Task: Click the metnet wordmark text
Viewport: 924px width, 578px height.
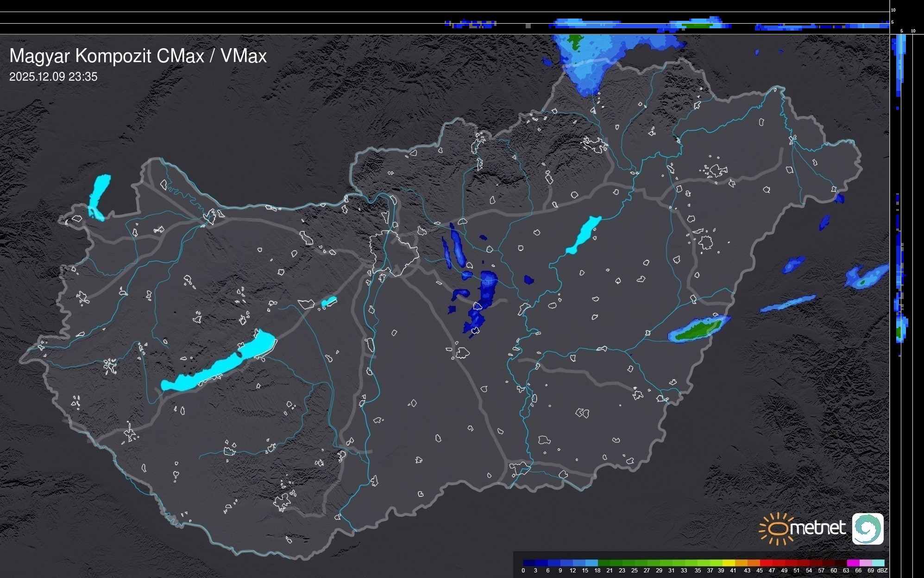Action: point(817,528)
